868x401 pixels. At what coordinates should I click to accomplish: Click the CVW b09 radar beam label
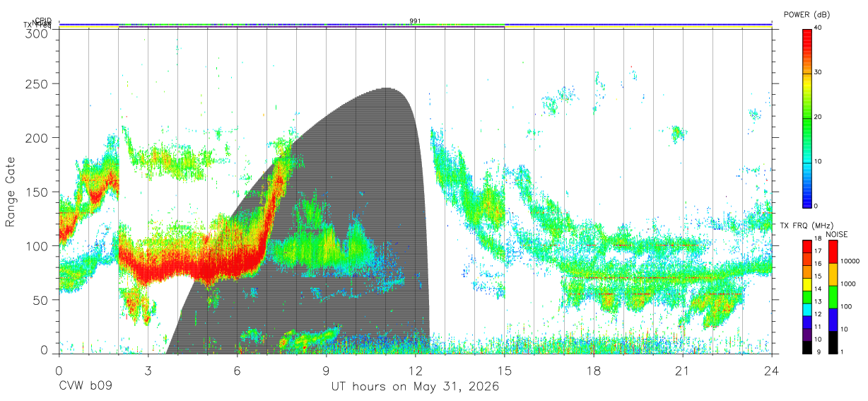point(86,387)
